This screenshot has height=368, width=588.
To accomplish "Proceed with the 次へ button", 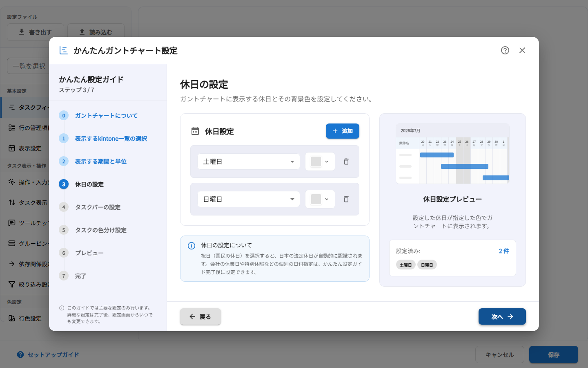I will [502, 316].
